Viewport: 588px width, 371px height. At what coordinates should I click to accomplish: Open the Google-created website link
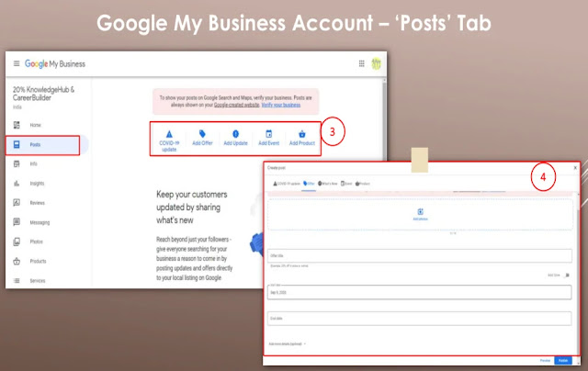(x=237, y=105)
